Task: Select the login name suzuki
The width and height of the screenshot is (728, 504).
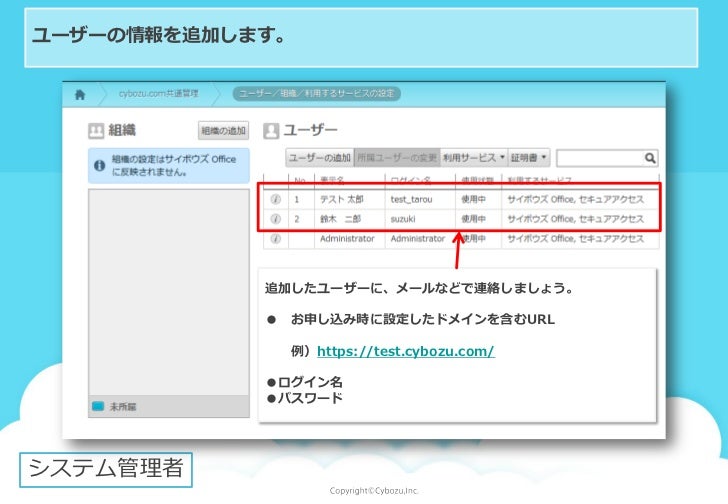Action: [x=403, y=219]
